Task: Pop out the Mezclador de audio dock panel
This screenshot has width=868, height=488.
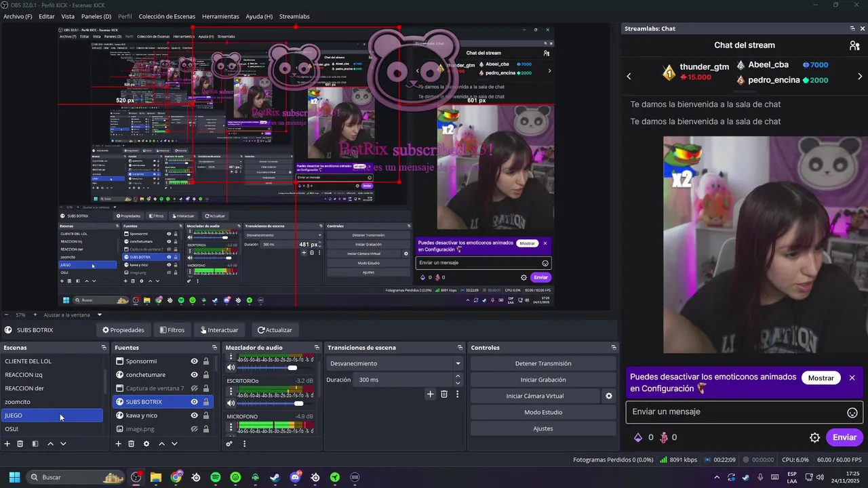Action: click(317, 348)
